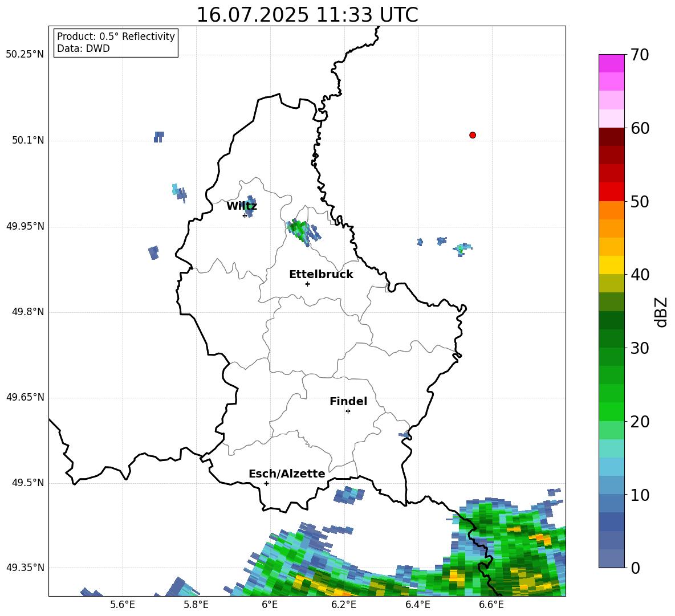The height and width of the screenshot is (616, 675).
Task: Click the 10 tick on colorbar
Action: [640, 495]
